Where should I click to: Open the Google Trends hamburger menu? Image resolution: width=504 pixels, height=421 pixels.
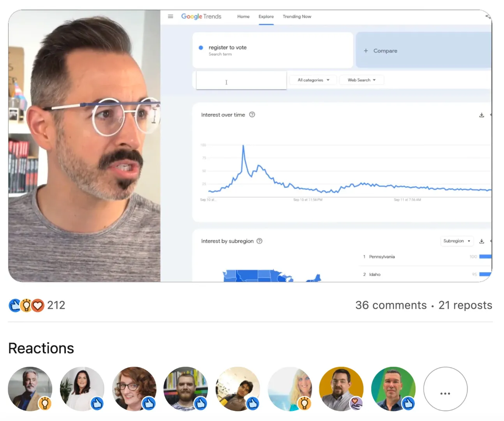[170, 16]
